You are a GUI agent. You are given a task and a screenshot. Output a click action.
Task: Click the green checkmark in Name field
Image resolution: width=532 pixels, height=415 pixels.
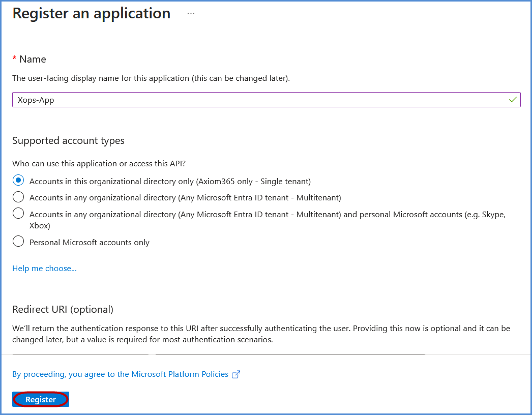pyautogui.click(x=513, y=100)
